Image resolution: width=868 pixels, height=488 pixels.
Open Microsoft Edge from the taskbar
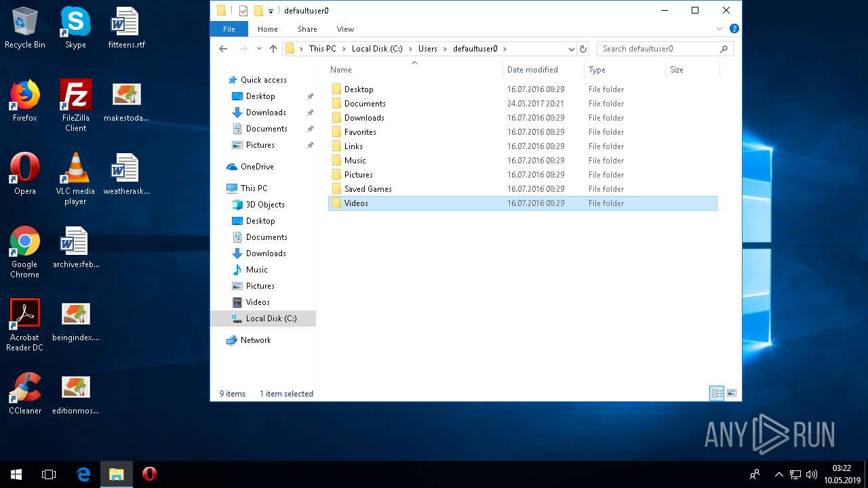pos(83,474)
